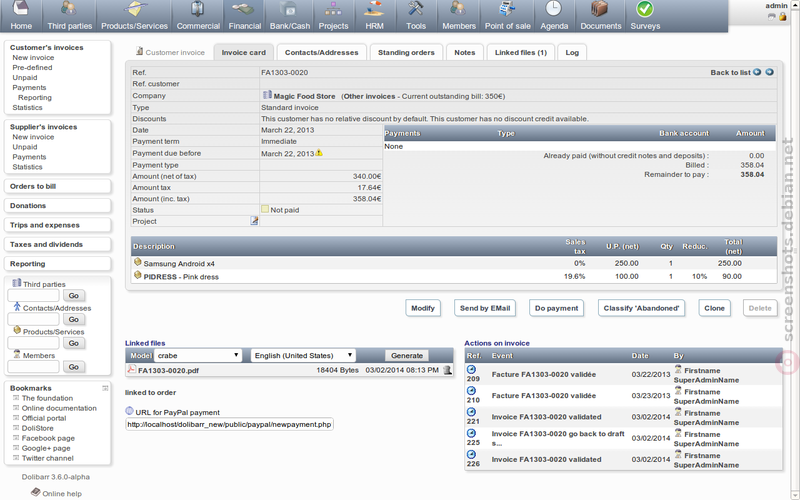
Task: Go to previous invoice arrow
Action: click(757, 72)
